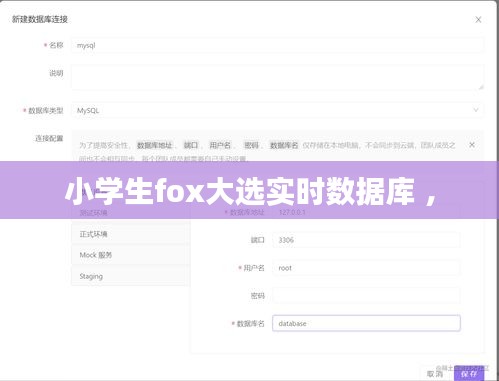Open the MySQL database type dropdown
499x381 pixels.
[x=277, y=110]
